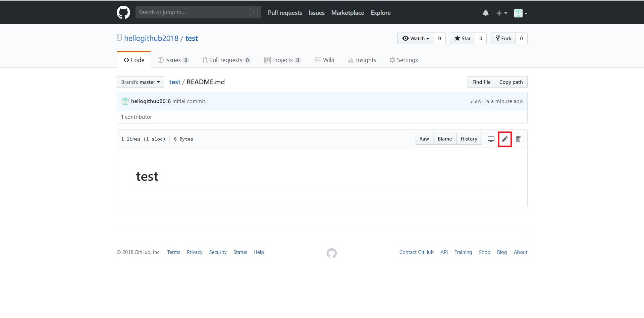Click the Copy path button

(511, 82)
